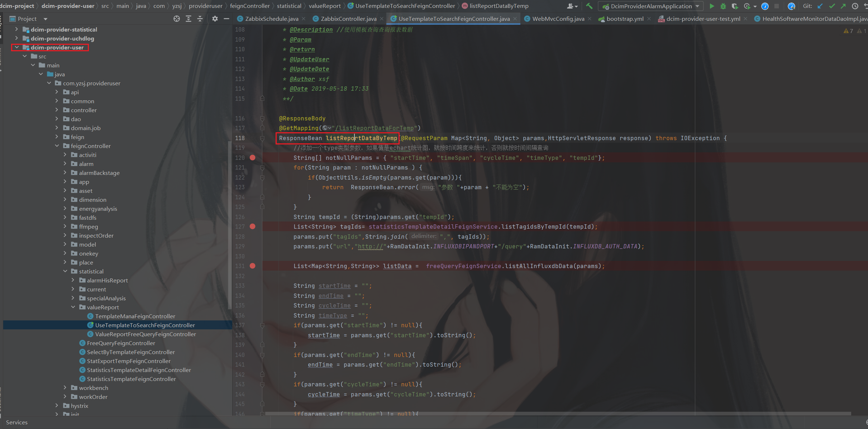Collapse the statistical folder
The image size is (868, 429).
coord(65,271)
